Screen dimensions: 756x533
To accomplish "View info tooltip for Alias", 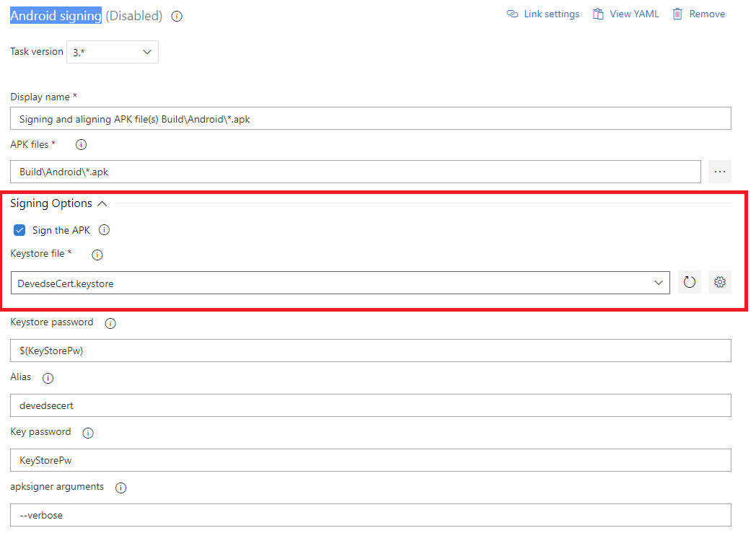I will 48,378.
